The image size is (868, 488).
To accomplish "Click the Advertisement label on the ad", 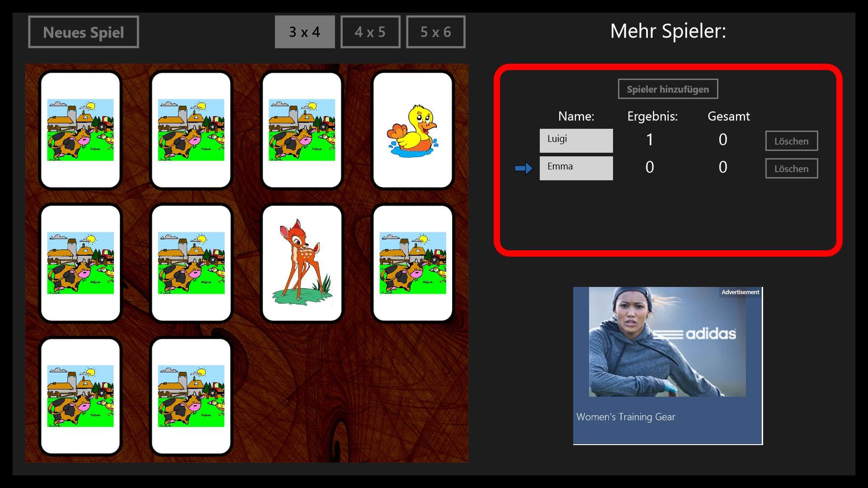I will point(740,292).
